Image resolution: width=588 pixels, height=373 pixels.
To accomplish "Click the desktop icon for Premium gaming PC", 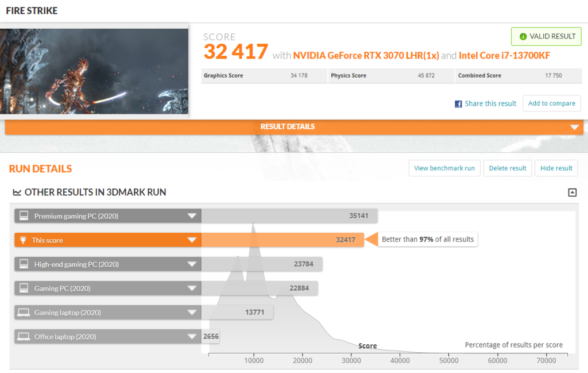I will tap(24, 216).
